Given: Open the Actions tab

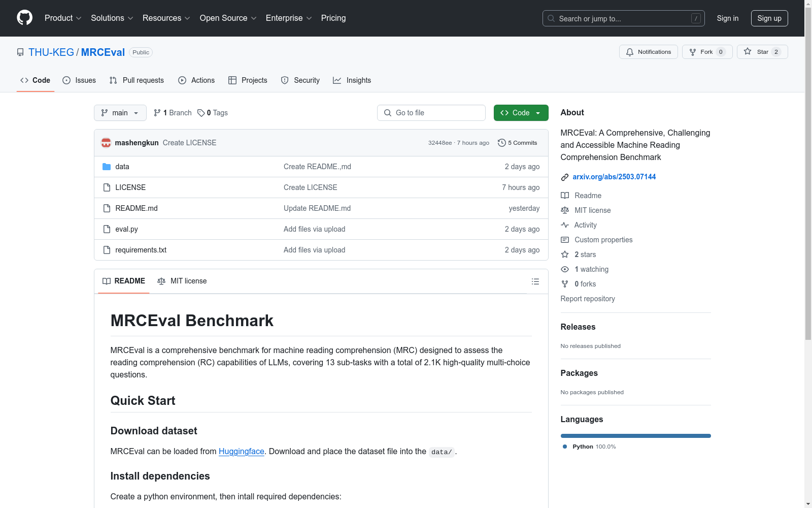Looking at the screenshot, I should click(x=196, y=80).
